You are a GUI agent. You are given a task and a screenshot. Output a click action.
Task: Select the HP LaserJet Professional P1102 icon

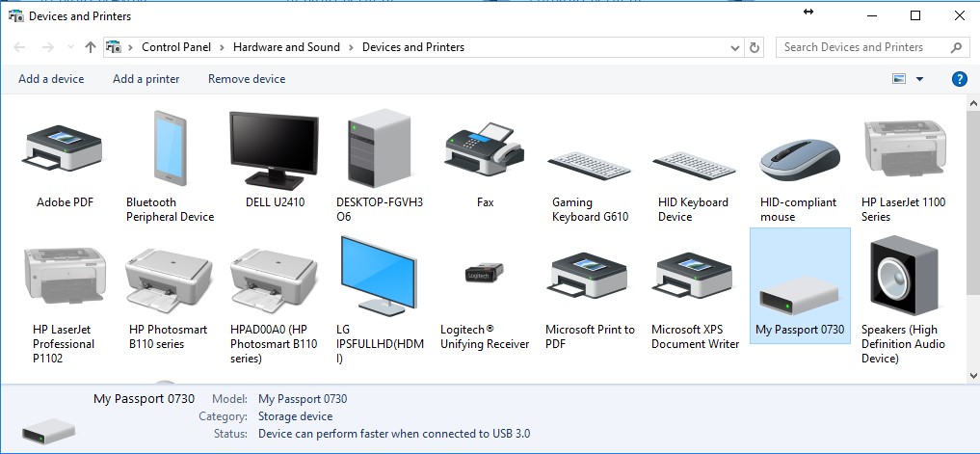[65, 275]
